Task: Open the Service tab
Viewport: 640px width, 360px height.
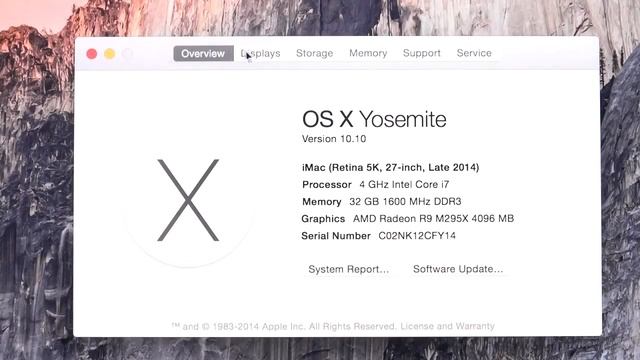Action: [474, 53]
